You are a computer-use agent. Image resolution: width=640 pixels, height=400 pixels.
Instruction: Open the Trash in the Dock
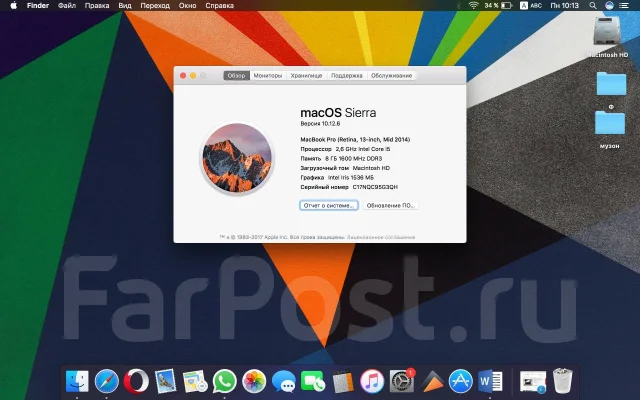562,381
